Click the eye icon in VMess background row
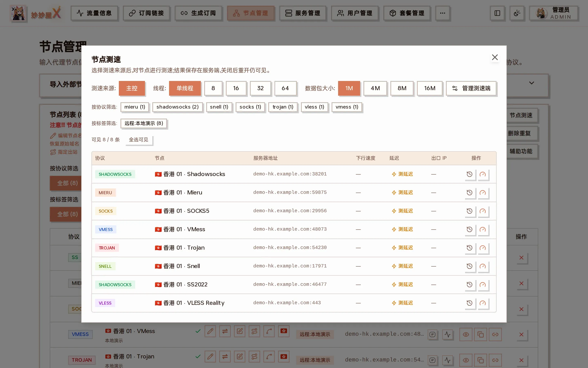588x368 pixels. pos(465,334)
